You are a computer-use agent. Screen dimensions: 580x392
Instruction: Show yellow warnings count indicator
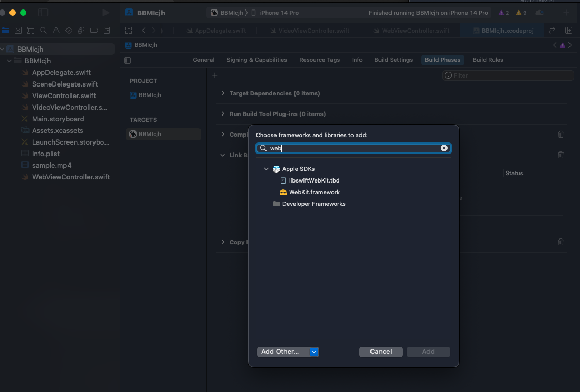point(521,13)
